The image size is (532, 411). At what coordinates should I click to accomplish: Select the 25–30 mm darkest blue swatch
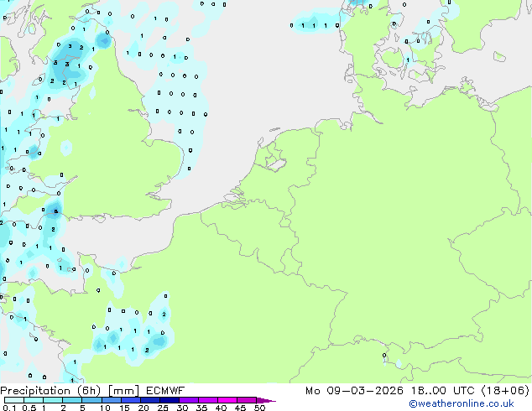tap(170, 400)
